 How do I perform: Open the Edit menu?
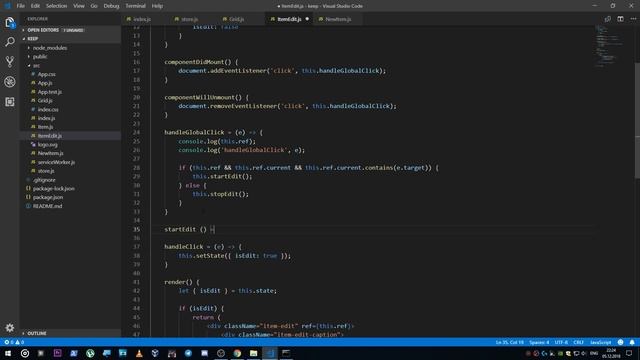coord(35,6)
